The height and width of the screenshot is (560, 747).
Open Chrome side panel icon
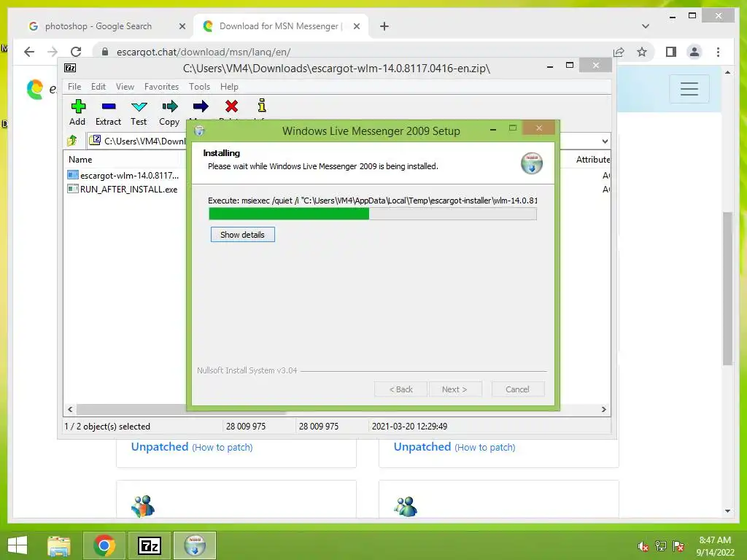[671, 52]
